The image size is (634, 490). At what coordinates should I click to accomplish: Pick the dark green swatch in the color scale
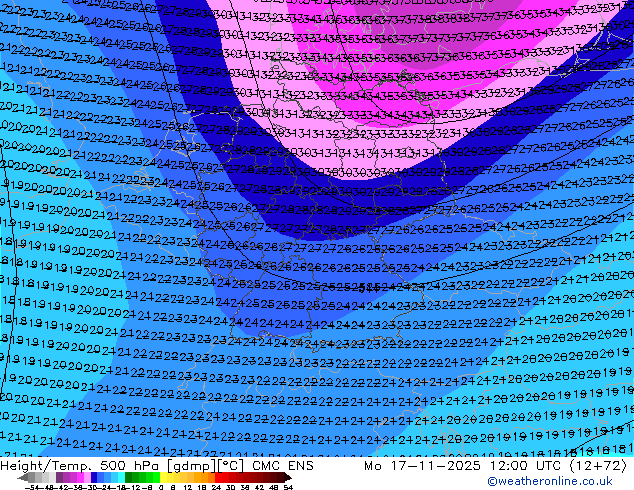[x=128, y=477]
